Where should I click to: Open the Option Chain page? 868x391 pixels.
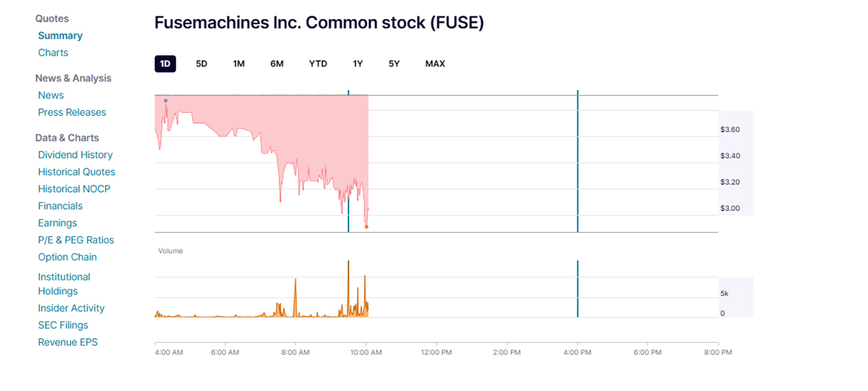point(68,257)
